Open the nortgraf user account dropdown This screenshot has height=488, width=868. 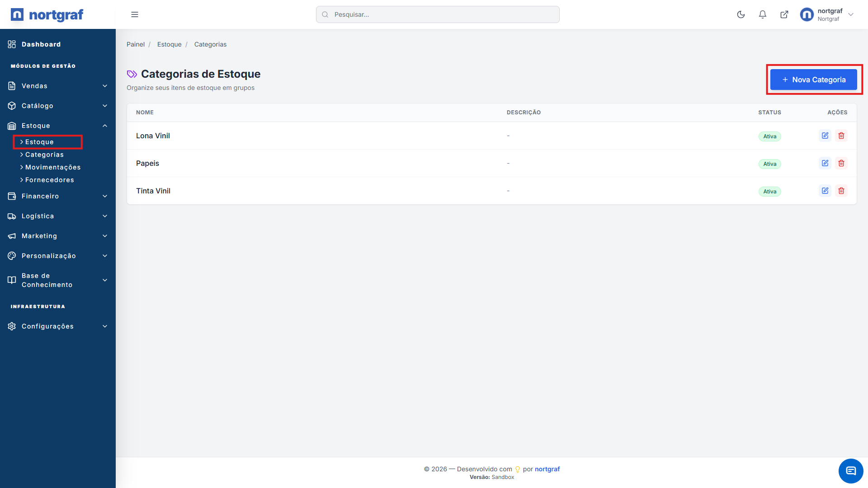point(827,14)
